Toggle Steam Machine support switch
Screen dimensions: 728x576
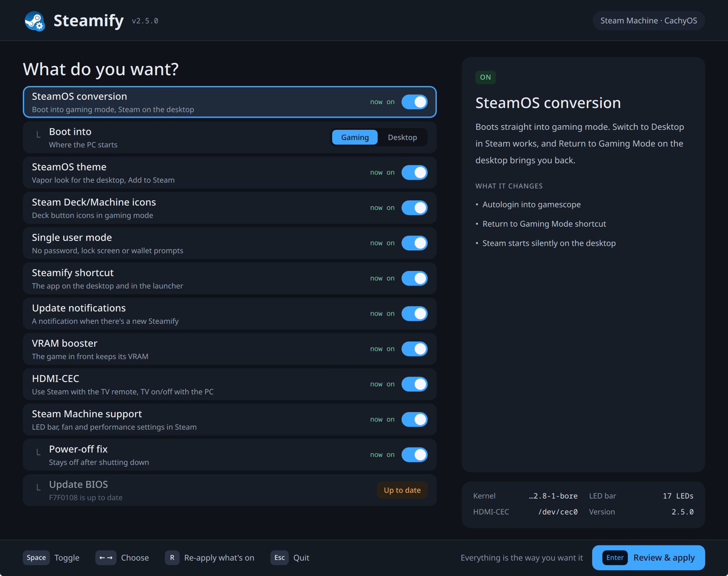[x=415, y=419]
